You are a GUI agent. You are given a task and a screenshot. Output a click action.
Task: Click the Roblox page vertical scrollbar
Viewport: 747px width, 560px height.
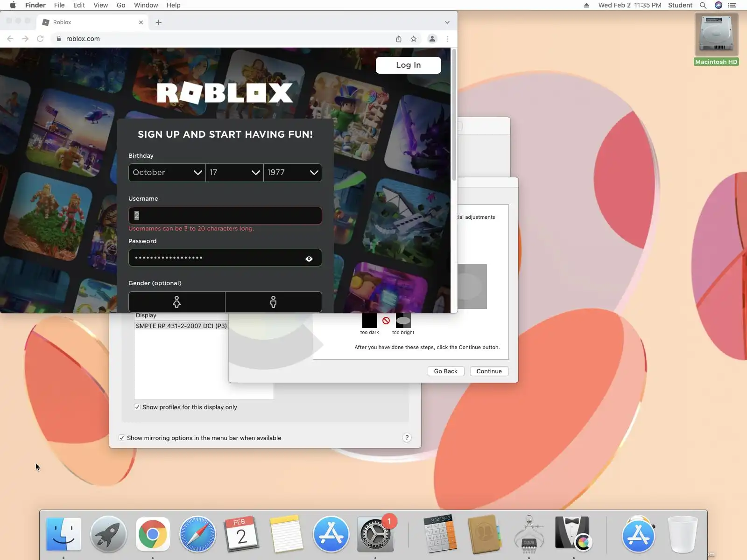(x=454, y=114)
